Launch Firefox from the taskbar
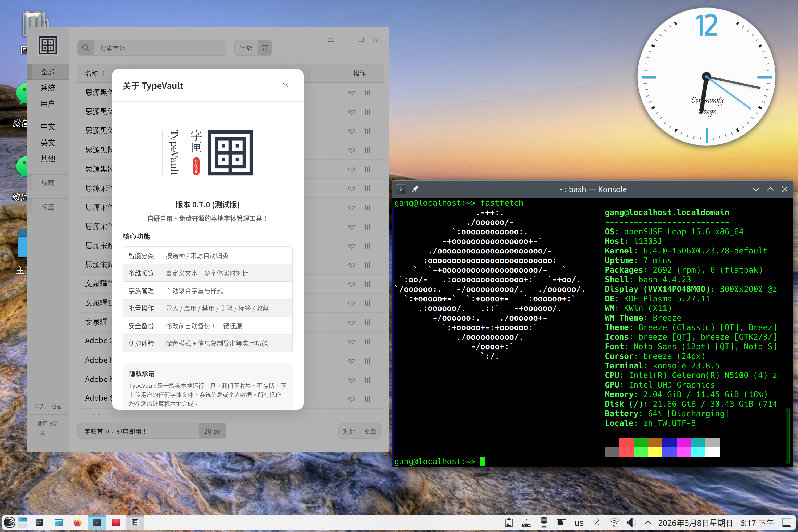 point(77,522)
